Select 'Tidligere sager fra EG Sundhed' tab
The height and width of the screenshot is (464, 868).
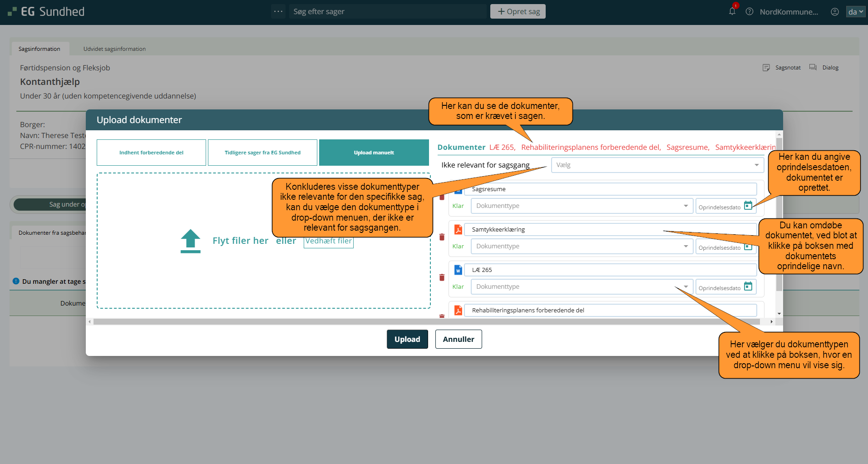coord(262,153)
